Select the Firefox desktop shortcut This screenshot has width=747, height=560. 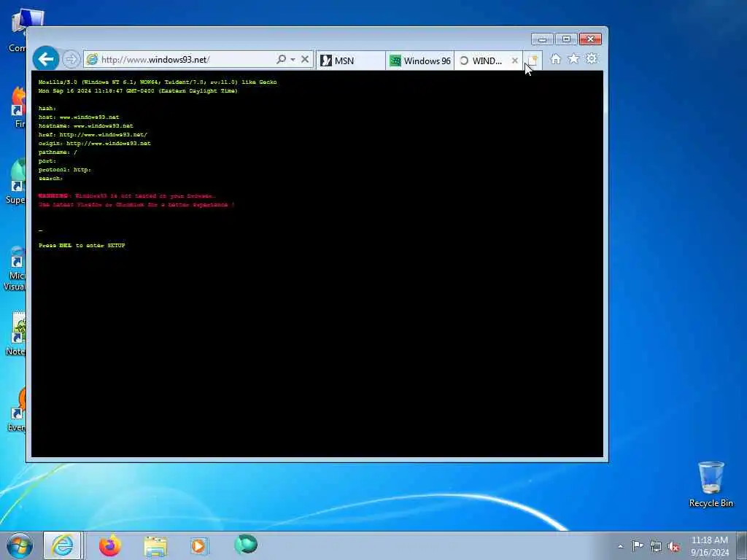[x=18, y=107]
